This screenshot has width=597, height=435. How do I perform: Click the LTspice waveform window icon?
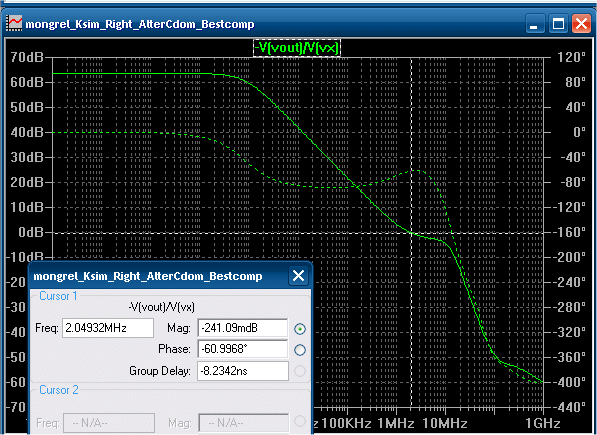point(14,24)
